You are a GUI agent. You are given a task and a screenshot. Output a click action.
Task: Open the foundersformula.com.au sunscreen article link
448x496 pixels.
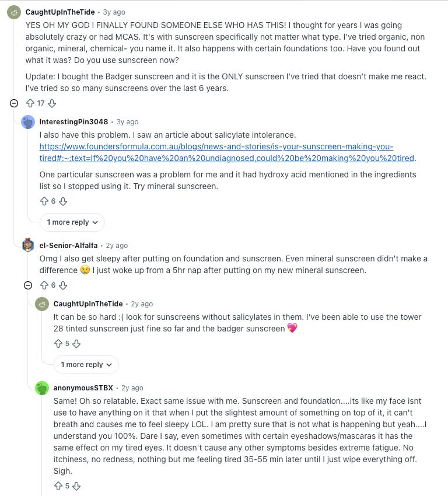click(227, 152)
